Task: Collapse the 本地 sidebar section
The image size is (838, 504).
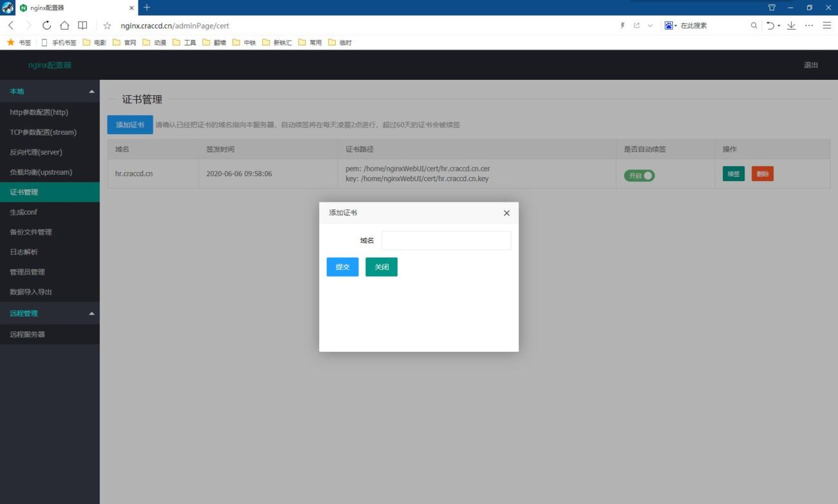Action: 92,92
